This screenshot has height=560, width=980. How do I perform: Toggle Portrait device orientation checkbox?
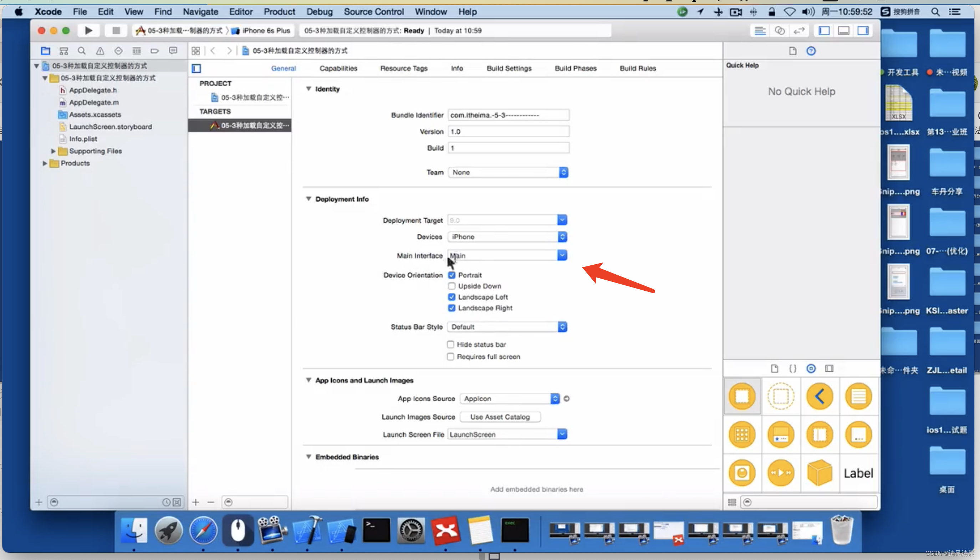click(x=451, y=275)
